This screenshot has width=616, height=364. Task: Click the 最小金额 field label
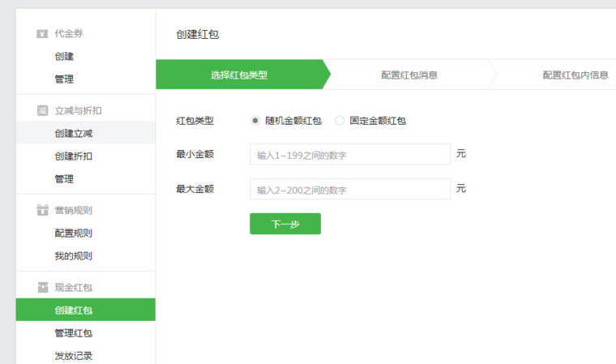195,154
